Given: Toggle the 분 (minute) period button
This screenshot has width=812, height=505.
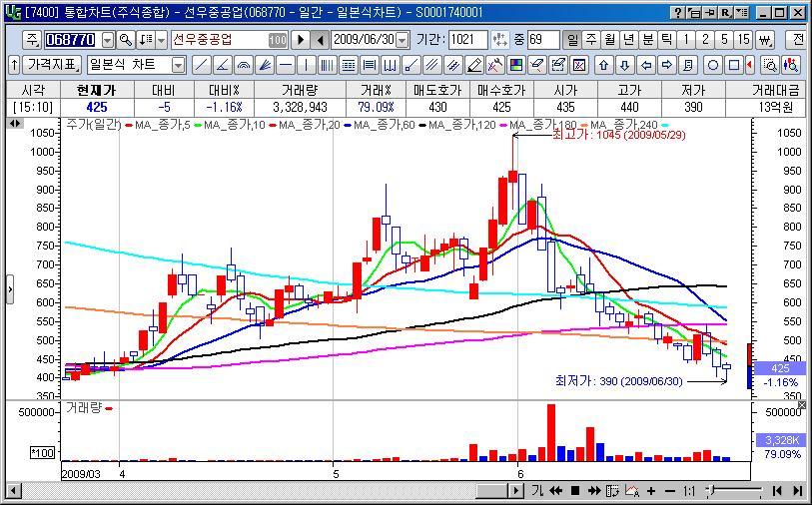Looking at the screenshot, I should pos(648,39).
